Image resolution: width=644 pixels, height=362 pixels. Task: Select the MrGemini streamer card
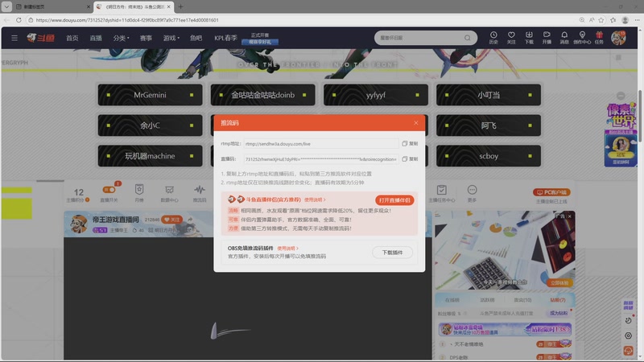click(150, 95)
